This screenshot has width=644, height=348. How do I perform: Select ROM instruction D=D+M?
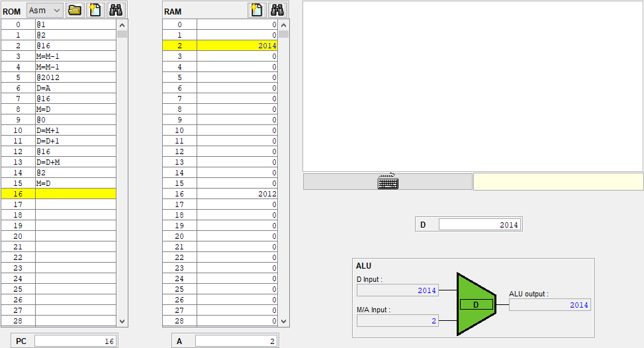click(x=75, y=162)
